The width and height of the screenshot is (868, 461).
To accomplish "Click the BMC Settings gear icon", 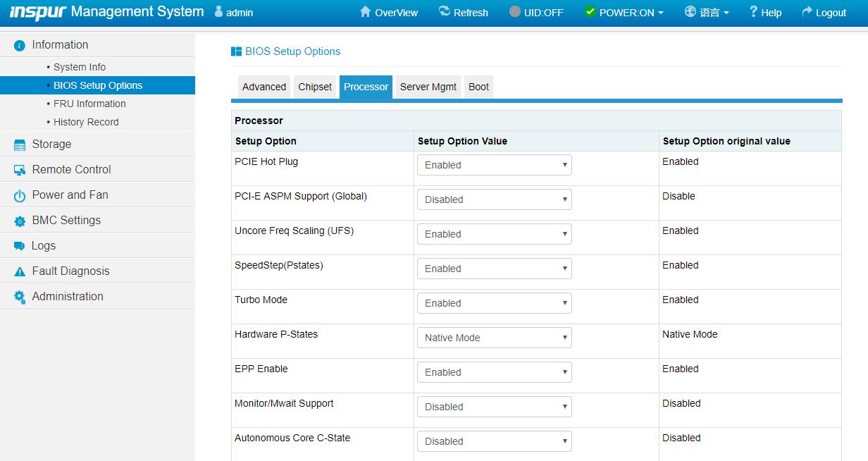I will tap(20, 221).
